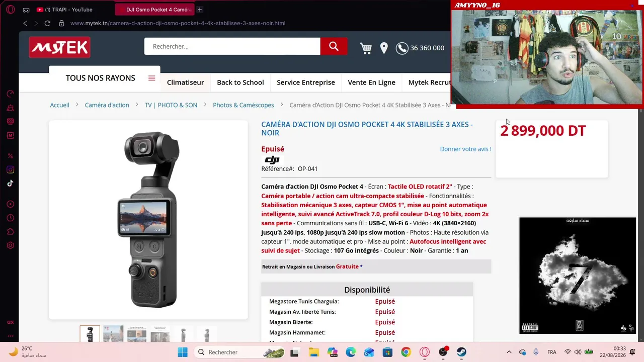Open the Vente En Ligne menu
The image size is (644, 362).
point(371,82)
